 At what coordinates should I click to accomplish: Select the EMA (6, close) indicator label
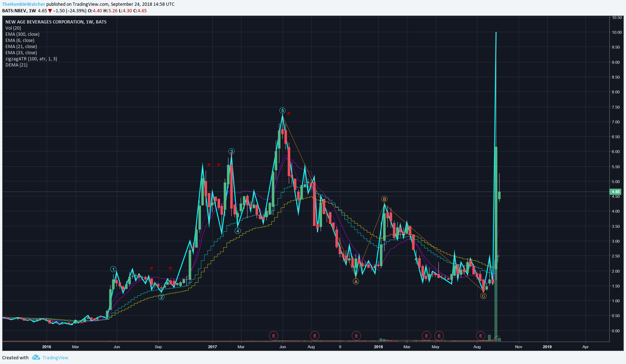20,40
